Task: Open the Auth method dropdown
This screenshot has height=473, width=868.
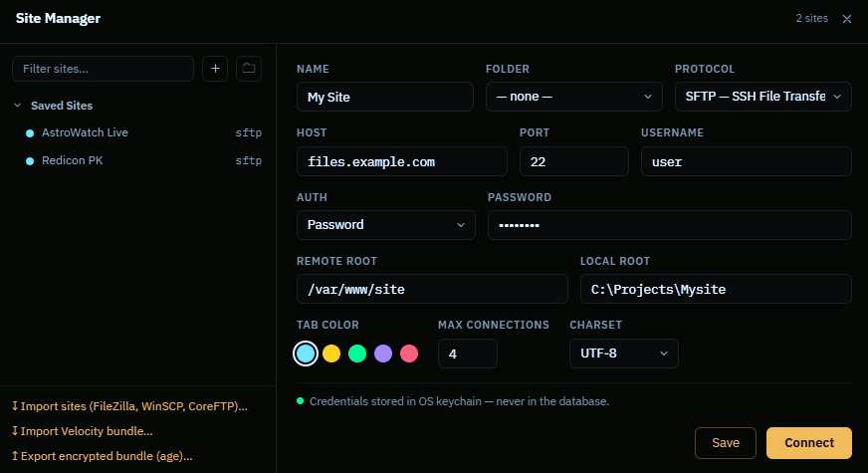Action: pyautogui.click(x=386, y=225)
